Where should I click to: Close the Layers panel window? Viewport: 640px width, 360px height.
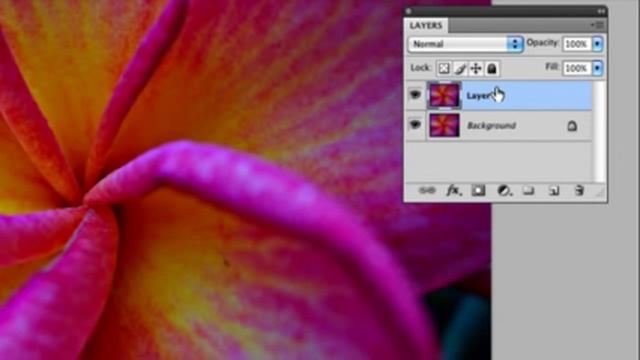[x=409, y=11]
